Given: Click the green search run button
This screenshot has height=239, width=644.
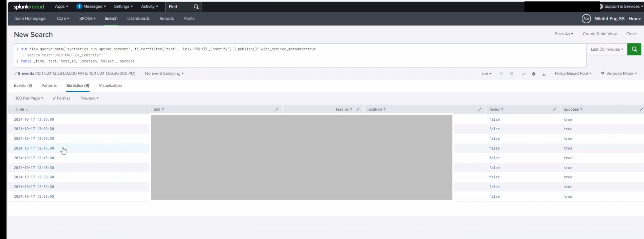Looking at the screenshot, I should (x=634, y=49).
